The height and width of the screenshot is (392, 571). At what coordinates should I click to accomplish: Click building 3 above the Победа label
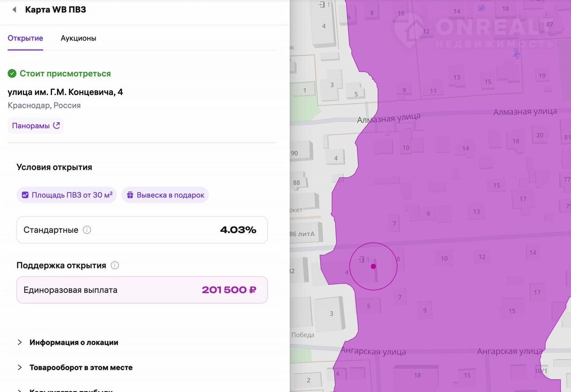pyautogui.click(x=331, y=314)
